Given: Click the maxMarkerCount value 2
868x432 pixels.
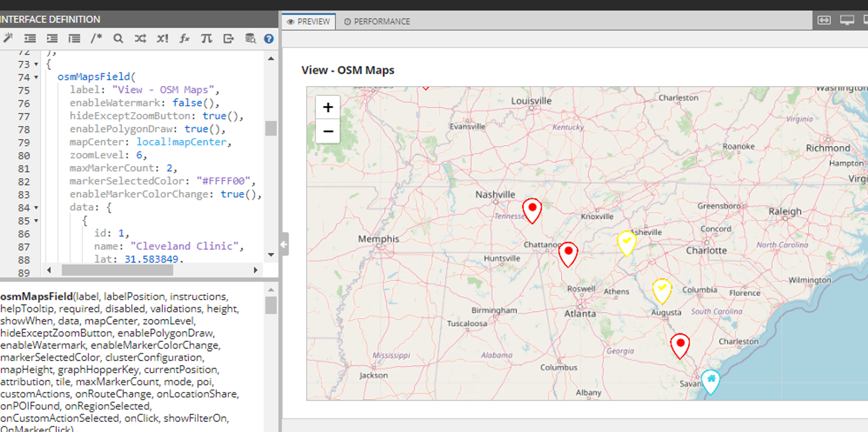Looking at the screenshot, I should 170,168.
